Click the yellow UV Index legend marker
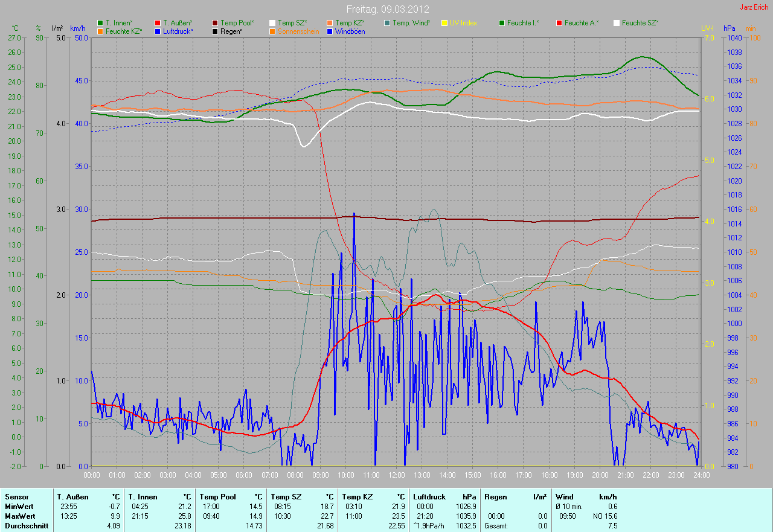The image size is (773, 532). (x=444, y=23)
